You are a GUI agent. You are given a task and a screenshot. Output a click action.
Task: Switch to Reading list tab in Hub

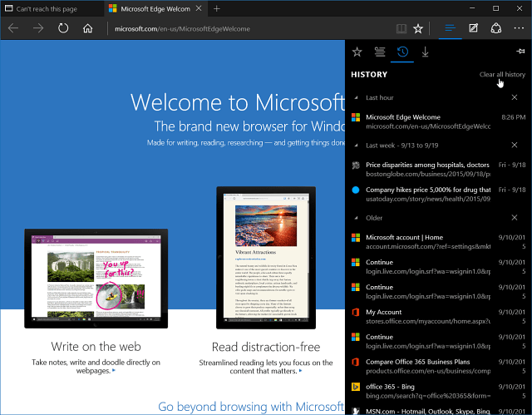click(380, 52)
